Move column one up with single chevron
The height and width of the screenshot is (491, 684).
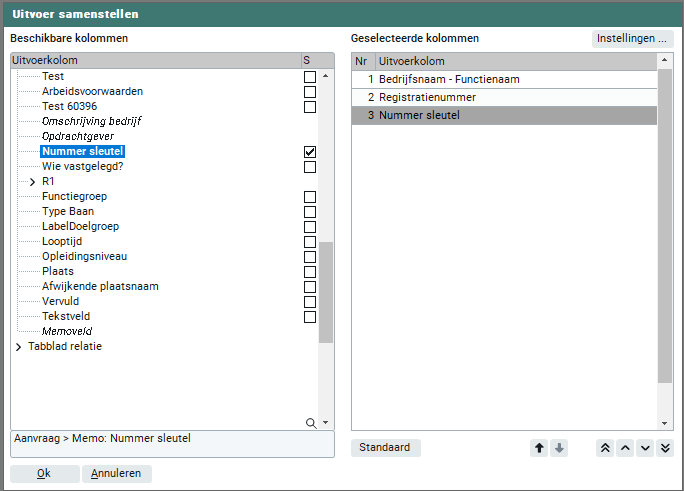pyautogui.click(x=624, y=448)
